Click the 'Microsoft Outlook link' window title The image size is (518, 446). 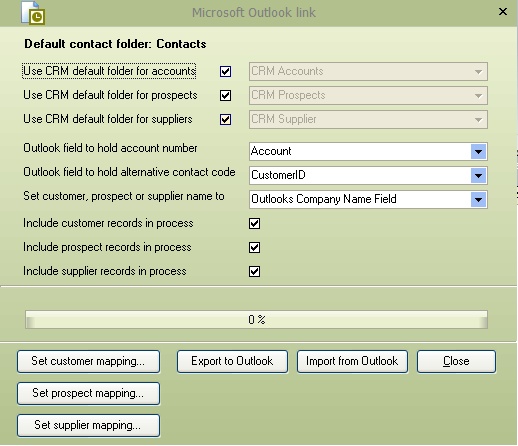coord(254,13)
